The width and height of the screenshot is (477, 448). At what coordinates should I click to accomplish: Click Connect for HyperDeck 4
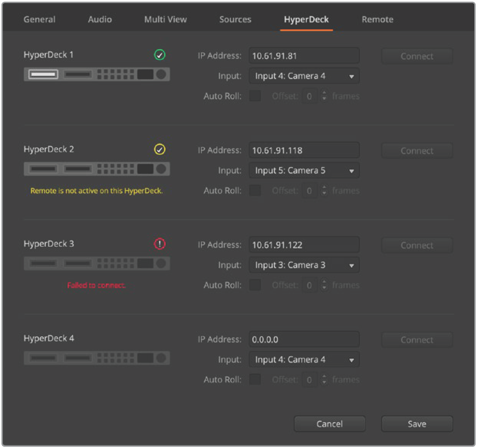click(x=417, y=340)
